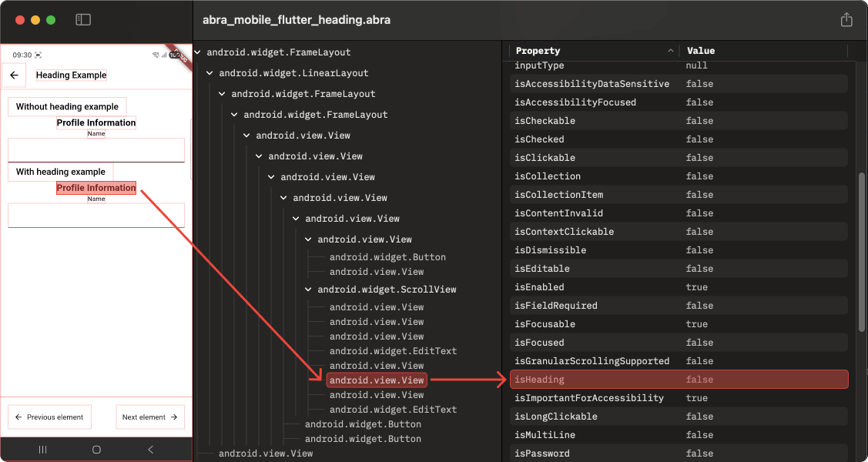Collapse the android.widget.LinearLayout node

[209, 72]
